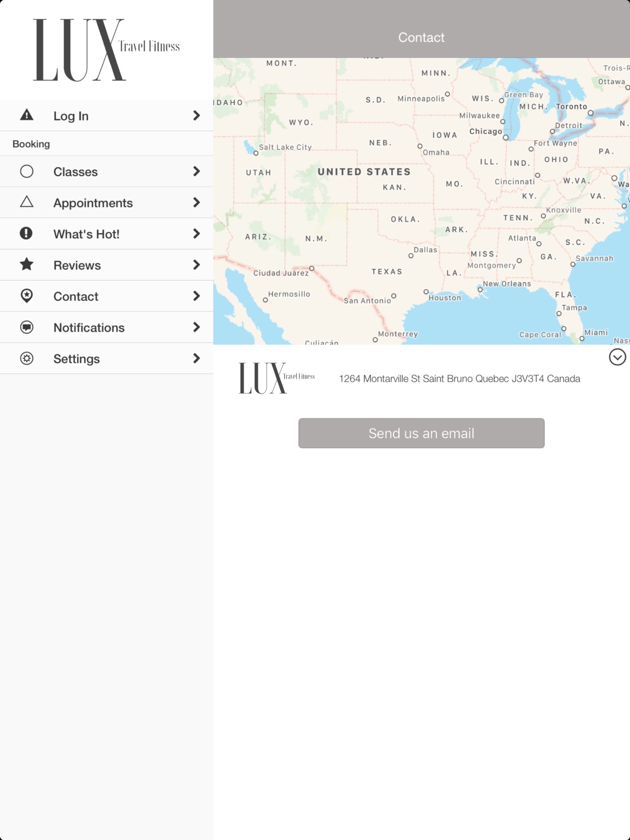Click the Classes circle icon

coord(26,171)
